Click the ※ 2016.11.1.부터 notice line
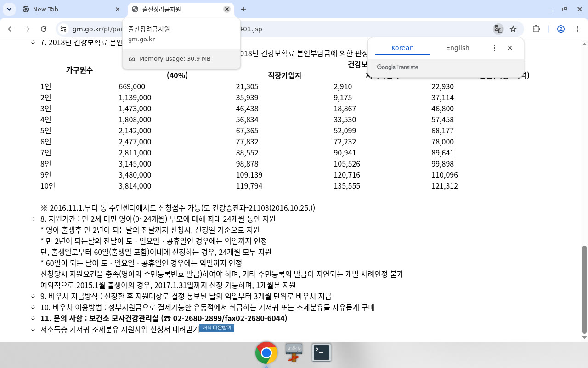Image resolution: width=588 pixels, height=368 pixels. point(178,208)
